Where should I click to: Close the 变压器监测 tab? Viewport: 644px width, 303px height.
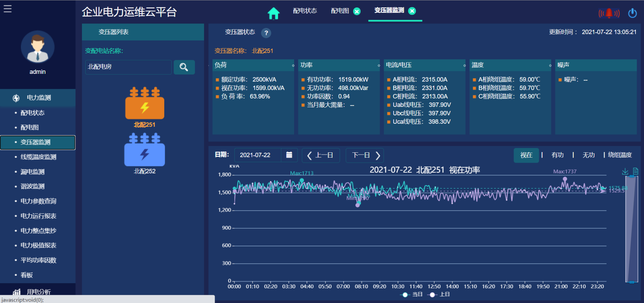pos(412,11)
